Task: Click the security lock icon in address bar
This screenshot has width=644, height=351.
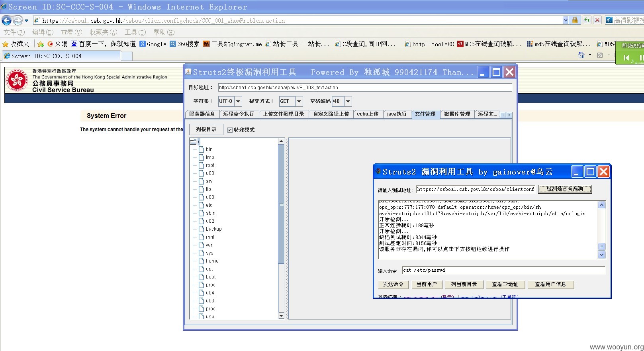Action: (x=575, y=20)
